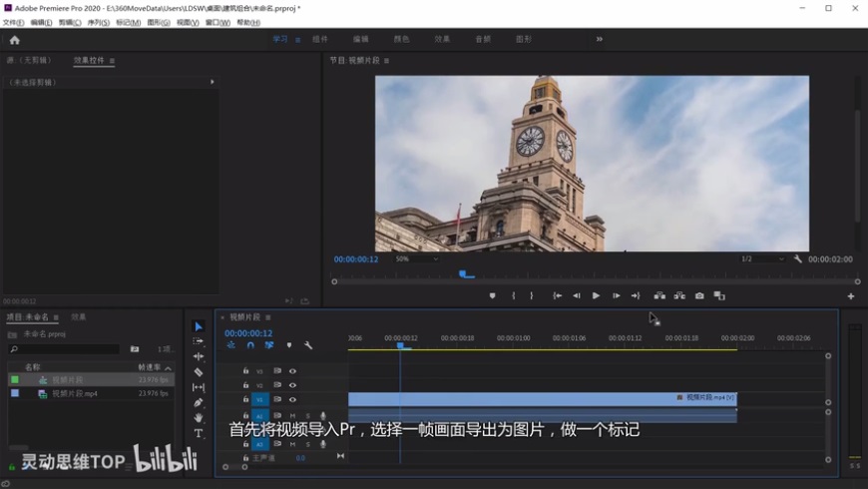Open timeline display settings wrench
Screen dimensions: 868x489
click(308, 345)
